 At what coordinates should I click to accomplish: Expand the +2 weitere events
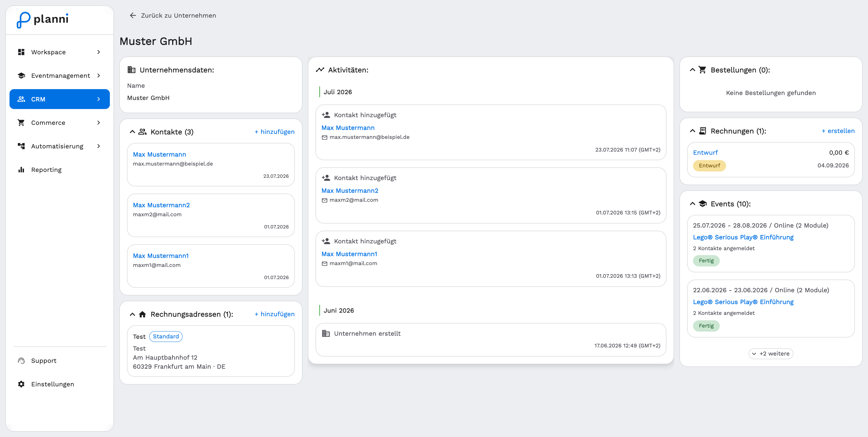(x=771, y=354)
